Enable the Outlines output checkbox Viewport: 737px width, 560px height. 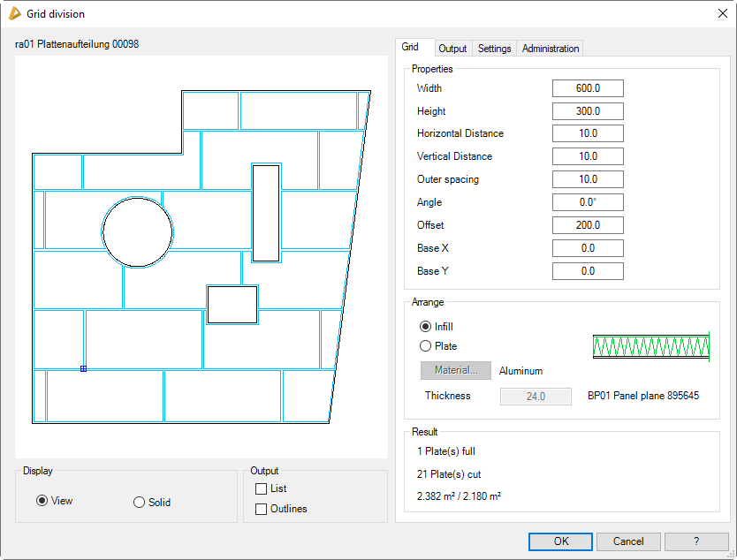coord(261,509)
